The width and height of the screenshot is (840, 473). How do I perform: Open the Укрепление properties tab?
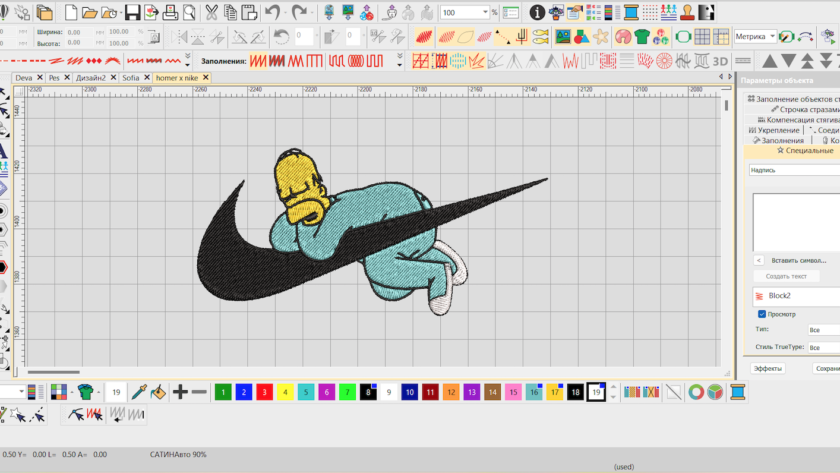[774, 130]
